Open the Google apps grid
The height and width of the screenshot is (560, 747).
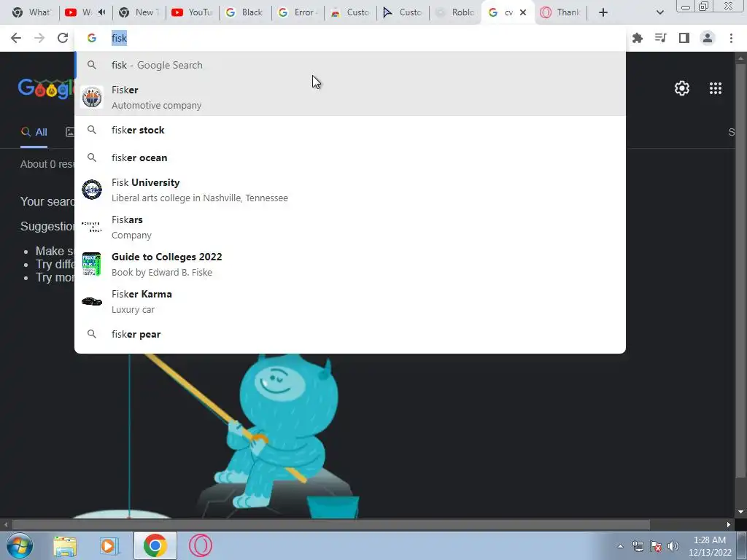coord(715,88)
